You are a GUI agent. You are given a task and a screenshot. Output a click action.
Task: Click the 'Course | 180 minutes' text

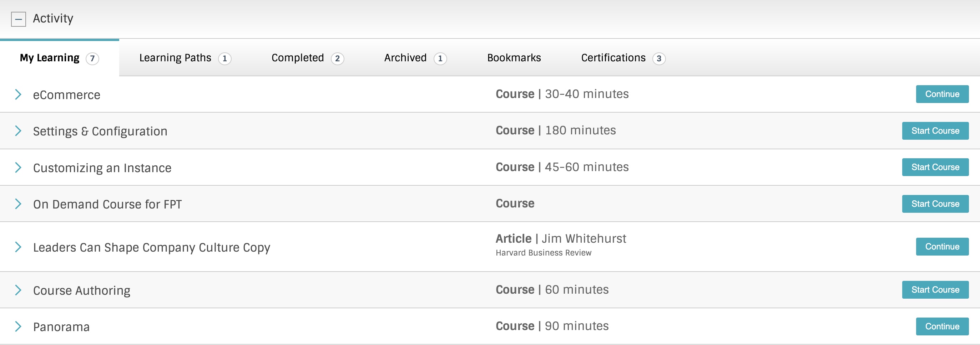(x=555, y=130)
